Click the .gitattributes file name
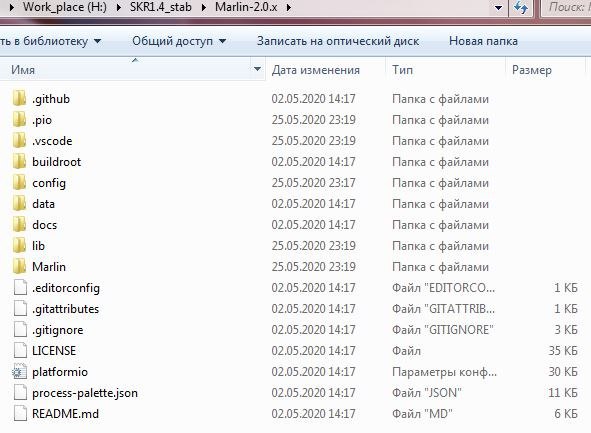This screenshot has width=591, height=433. [x=66, y=309]
